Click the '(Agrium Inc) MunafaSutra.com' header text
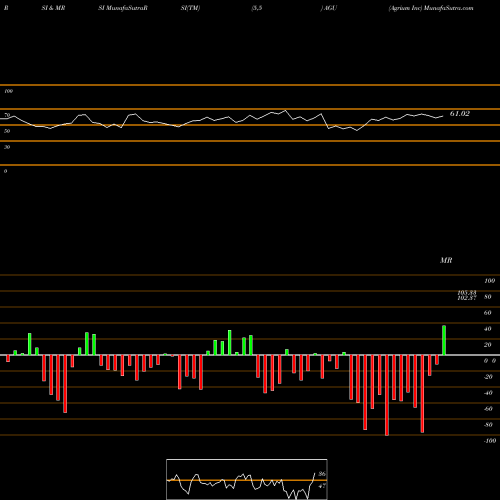 pyautogui.click(x=431, y=8)
